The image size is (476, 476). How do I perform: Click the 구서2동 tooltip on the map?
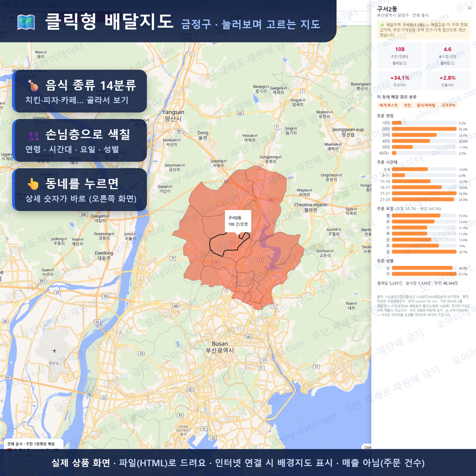point(238,221)
